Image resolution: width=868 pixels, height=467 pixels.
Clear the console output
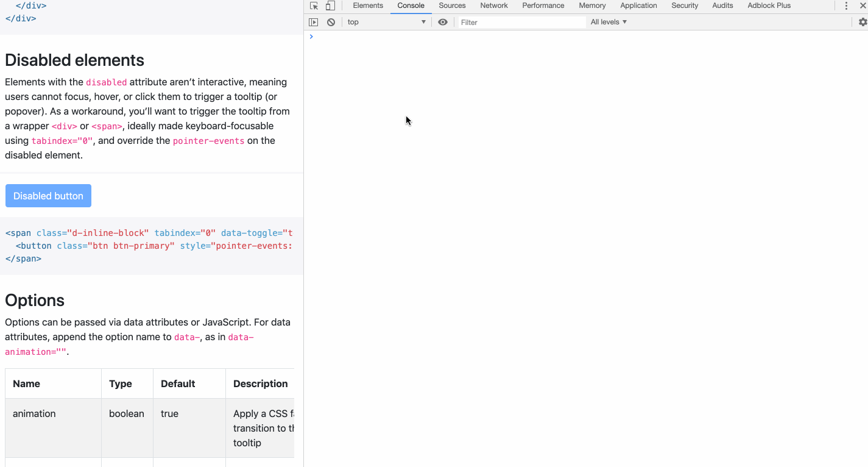331,22
